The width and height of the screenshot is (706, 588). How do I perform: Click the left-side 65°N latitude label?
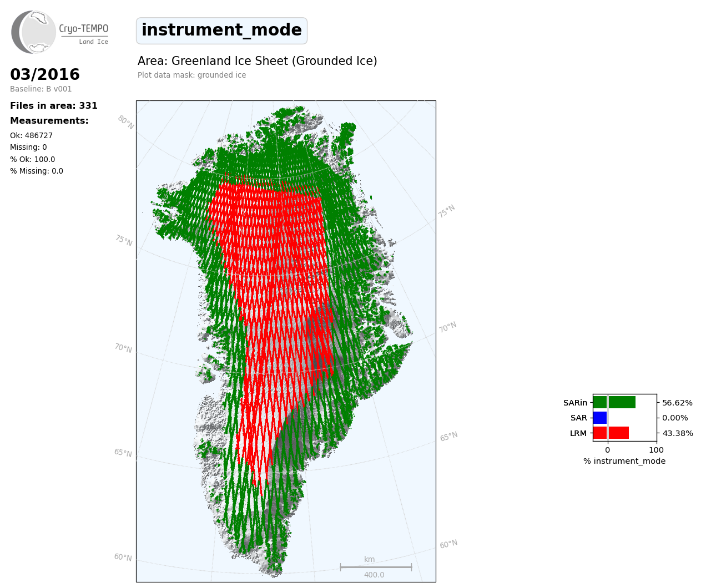click(123, 453)
